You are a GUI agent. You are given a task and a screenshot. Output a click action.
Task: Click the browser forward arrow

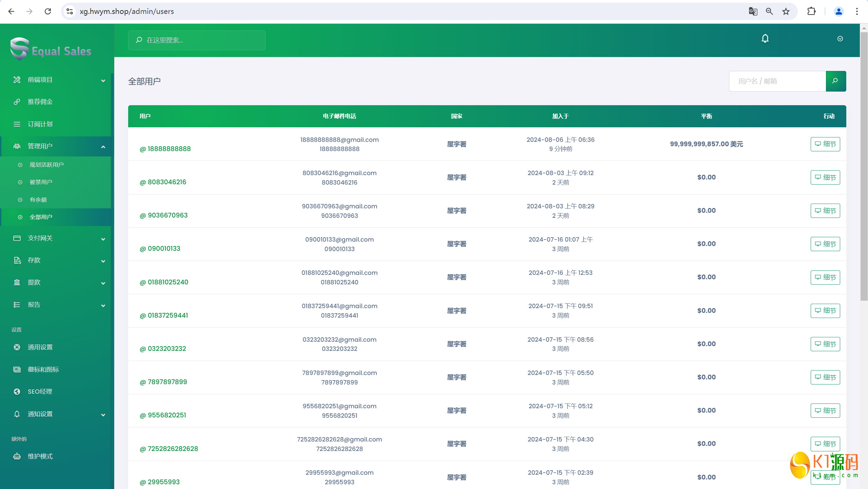[x=29, y=12]
